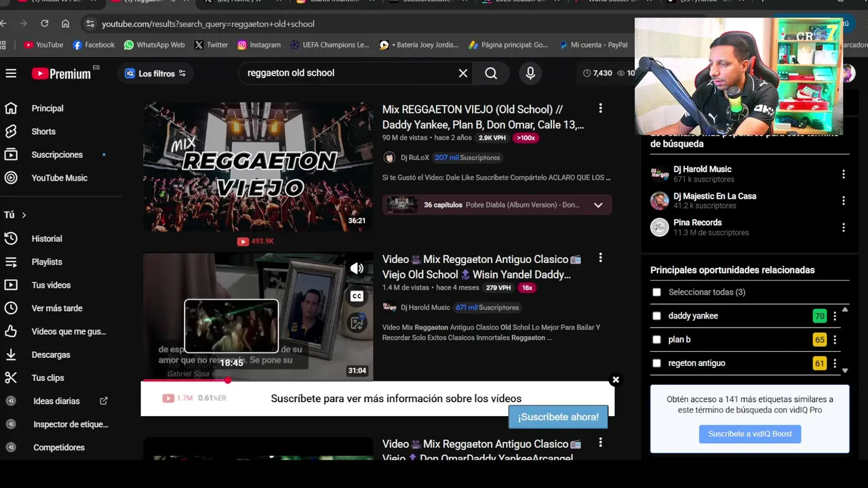
Task: Open YouTube Music in the sidebar
Action: 60,178
